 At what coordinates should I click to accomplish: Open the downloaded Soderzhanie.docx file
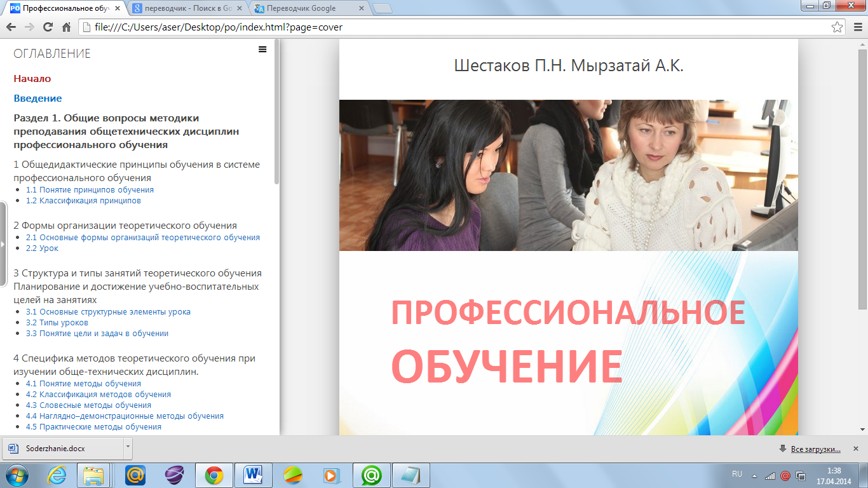[62, 449]
